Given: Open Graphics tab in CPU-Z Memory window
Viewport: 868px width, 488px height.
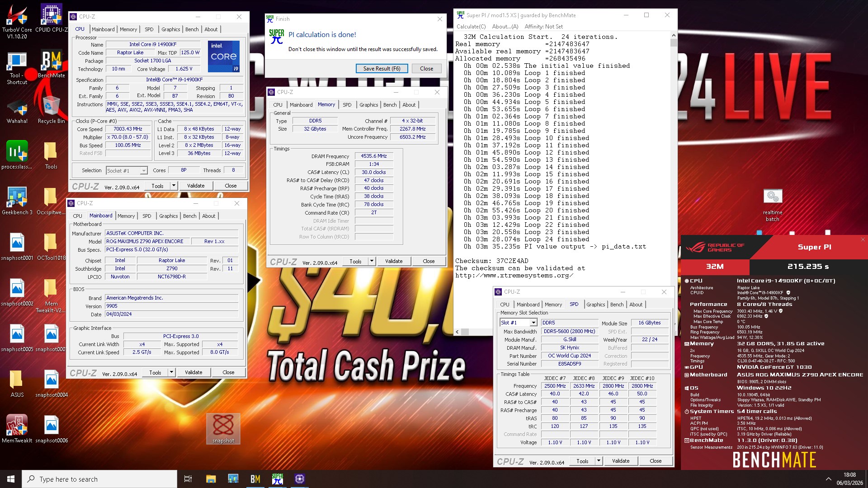Looking at the screenshot, I should point(368,105).
